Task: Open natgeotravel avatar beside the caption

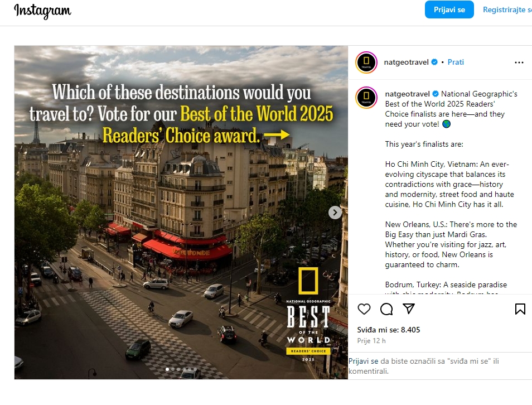Action: click(366, 98)
